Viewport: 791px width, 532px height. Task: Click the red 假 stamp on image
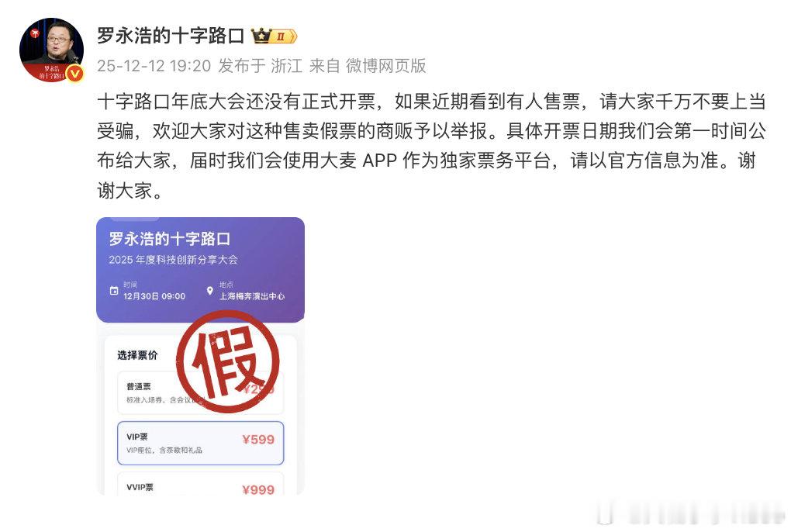click(227, 361)
